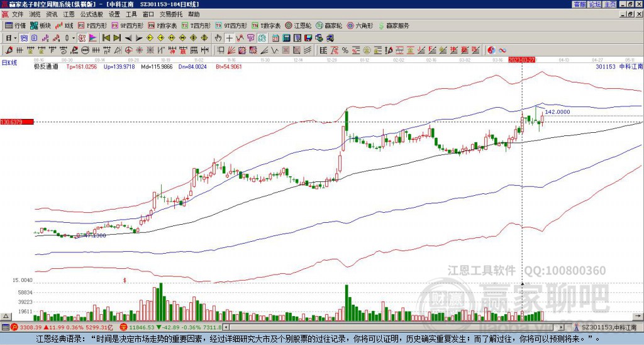
Task: Click the Tp=161.0256 indicator value
Action: click(82, 66)
